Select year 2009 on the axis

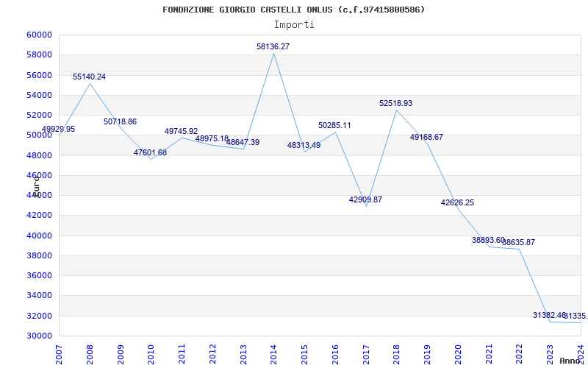[121, 355]
